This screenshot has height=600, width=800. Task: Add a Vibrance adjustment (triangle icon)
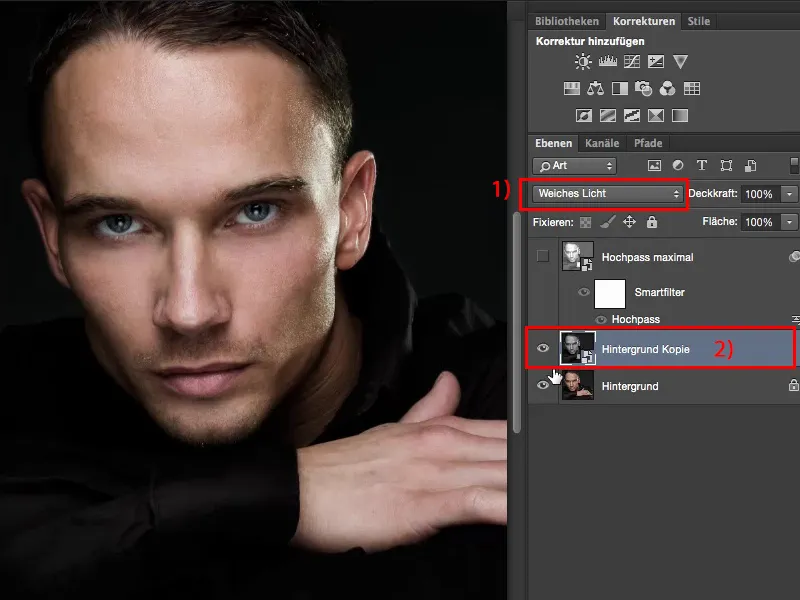click(680, 62)
